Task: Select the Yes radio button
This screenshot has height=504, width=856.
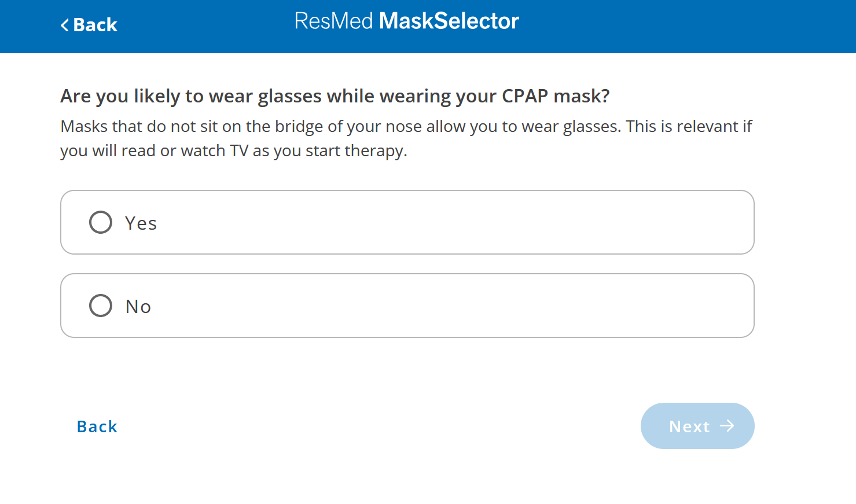Action: 100,222
